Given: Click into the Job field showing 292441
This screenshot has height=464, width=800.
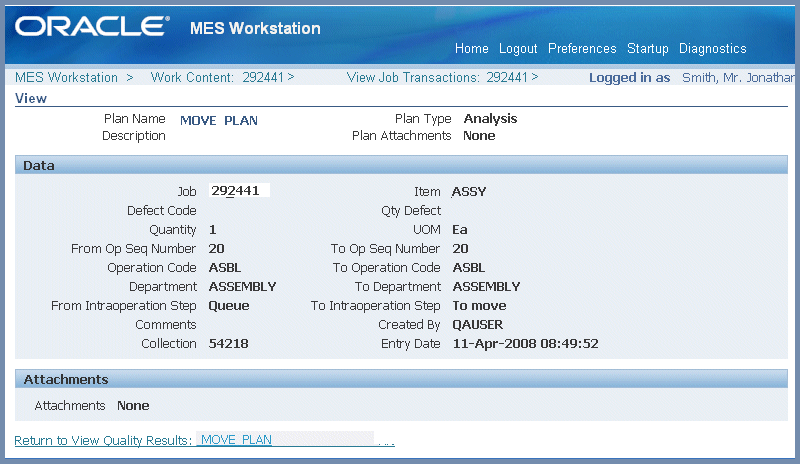Looking at the screenshot, I should click(239, 191).
